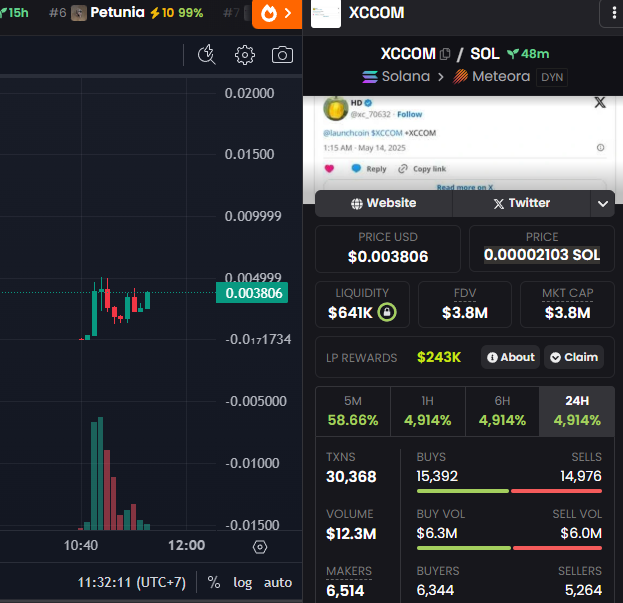This screenshot has height=603, width=623.
Task: Select the 5M timeframe tab
Action: 353,411
